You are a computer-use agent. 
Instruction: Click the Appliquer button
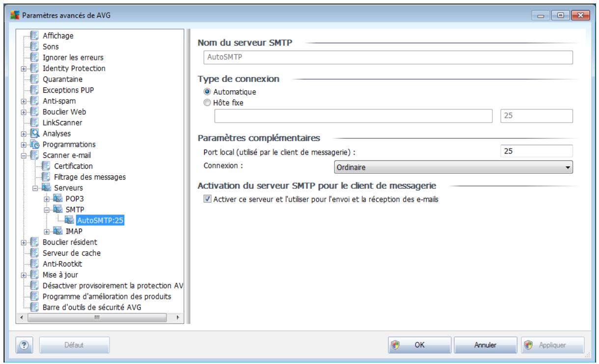point(551,345)
